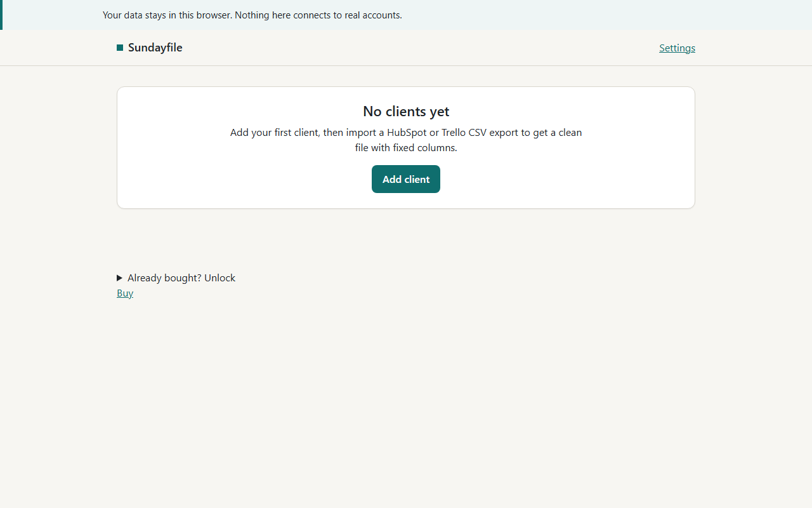The height and width of the screenshot is (508, 812).
Task: Click the fixed columns sentence in the card
Action: click(x=406, y=147)
